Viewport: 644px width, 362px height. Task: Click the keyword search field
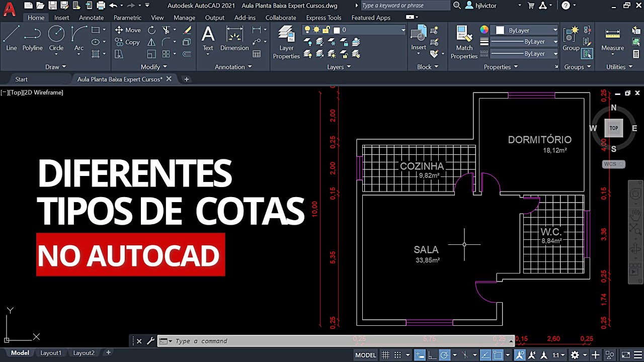coord(405,6)
